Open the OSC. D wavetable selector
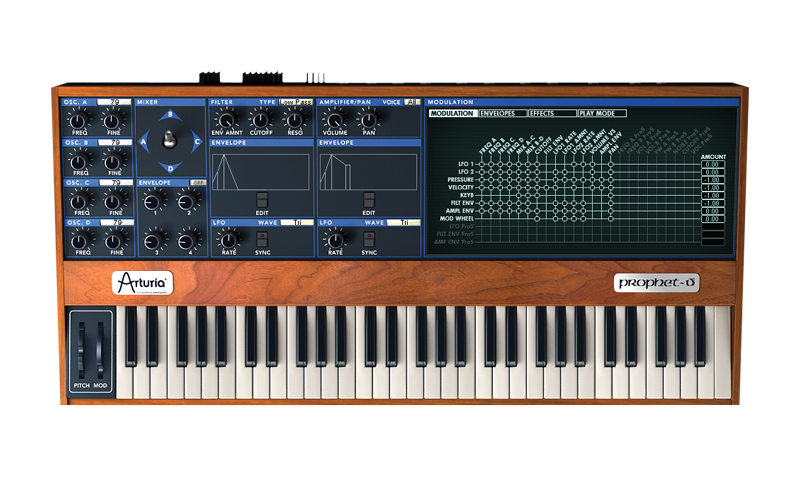The width and height of the screenshot is (800, 478). 117,222
